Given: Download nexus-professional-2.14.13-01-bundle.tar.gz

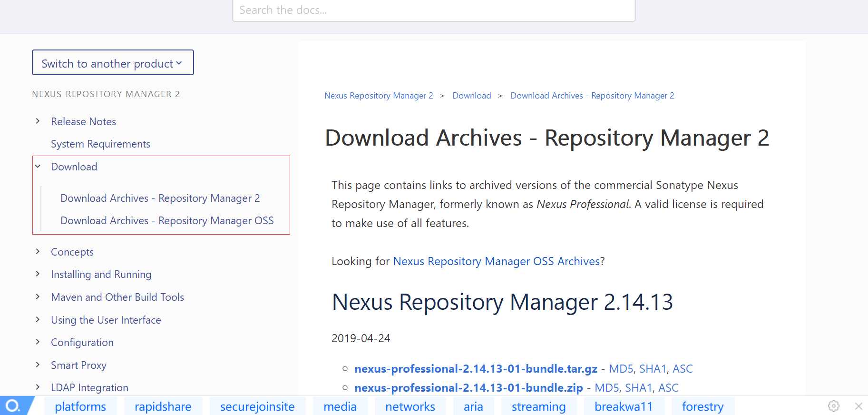Looking at the screenshot, I should pos(476,369).
